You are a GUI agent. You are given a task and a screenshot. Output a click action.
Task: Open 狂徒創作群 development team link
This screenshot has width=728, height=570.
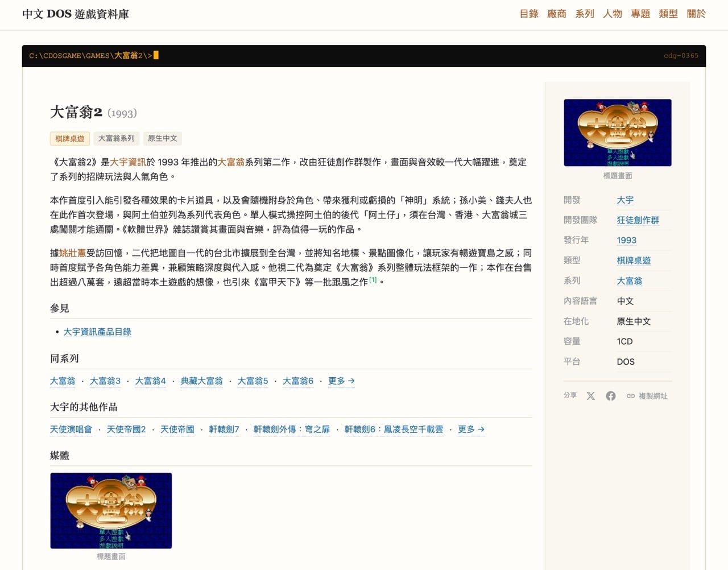(638, 220)
